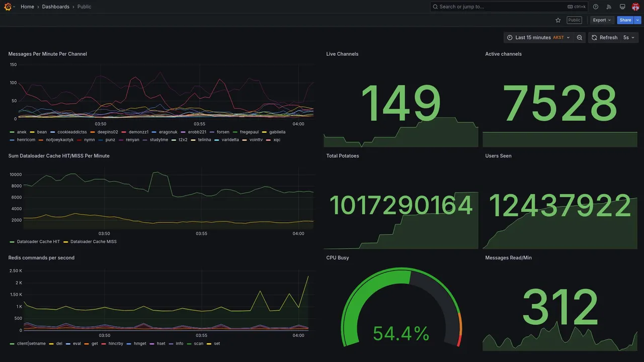The image size is (644, 362).
Task: Open the Grafana logo menu
Action: click(8, 7)
